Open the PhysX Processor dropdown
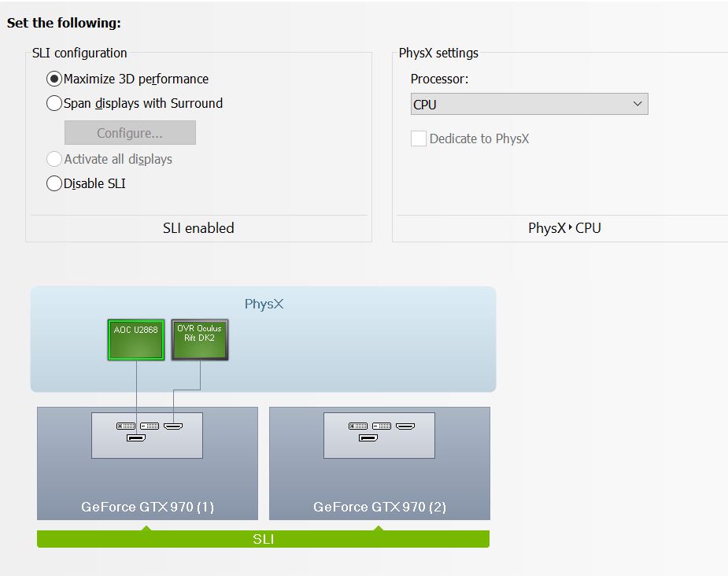The width and height of the screenshot is (728, 576). click(x=530, y=104)
